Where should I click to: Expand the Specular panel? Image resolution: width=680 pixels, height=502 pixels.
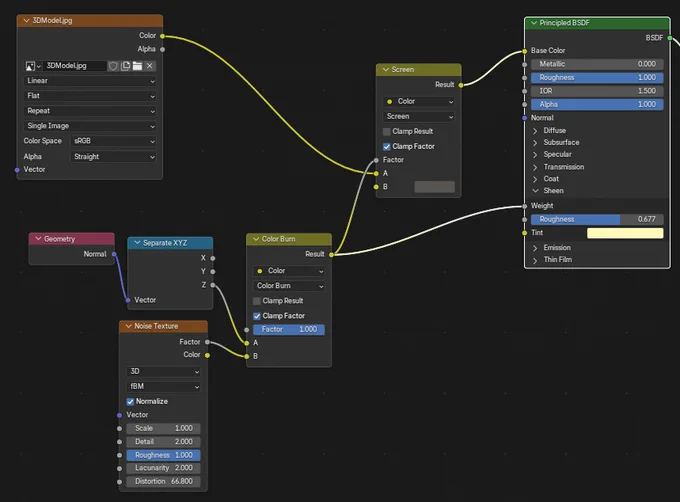click(x=535, y=155)
